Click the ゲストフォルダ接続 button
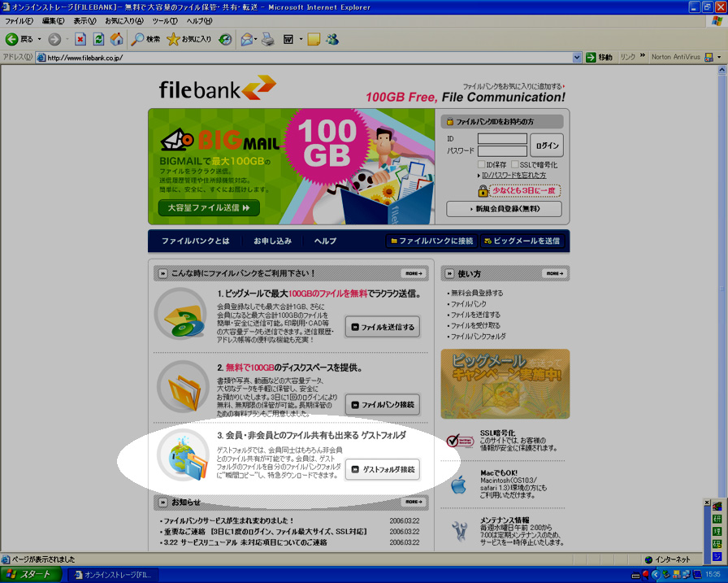728x583 pixels. [x=383, y=470]
